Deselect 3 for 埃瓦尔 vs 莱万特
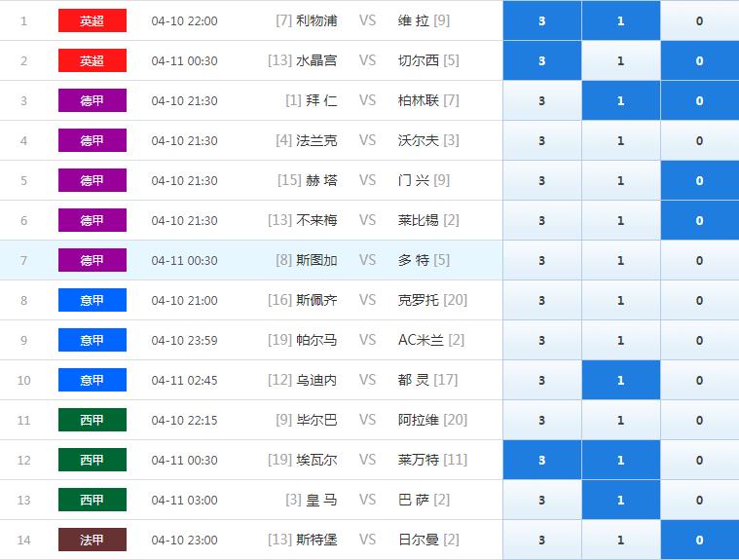Viewport: 739px width, 560px height. pos(542,460)
